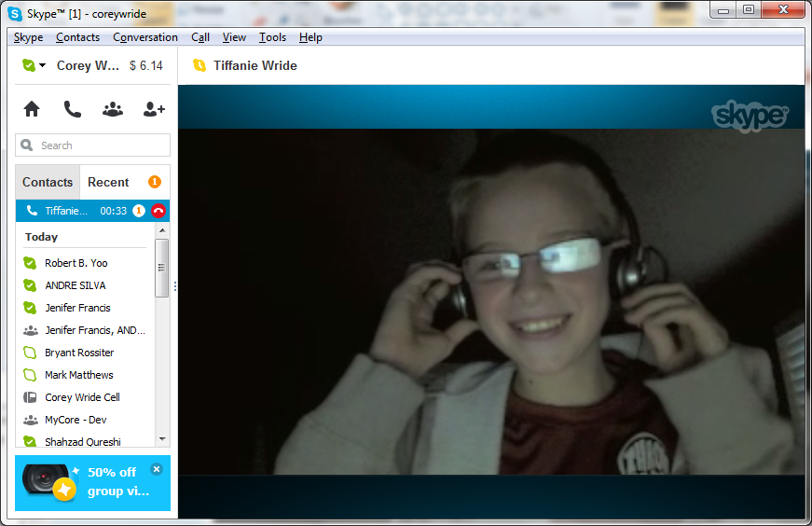
Task: Click the sidebar splitter handle dots
Action: point(175,286)
